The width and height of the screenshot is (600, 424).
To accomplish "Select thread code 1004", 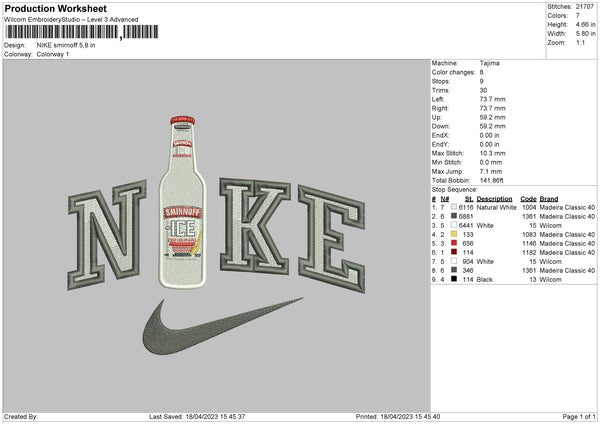I will point(529,207).
